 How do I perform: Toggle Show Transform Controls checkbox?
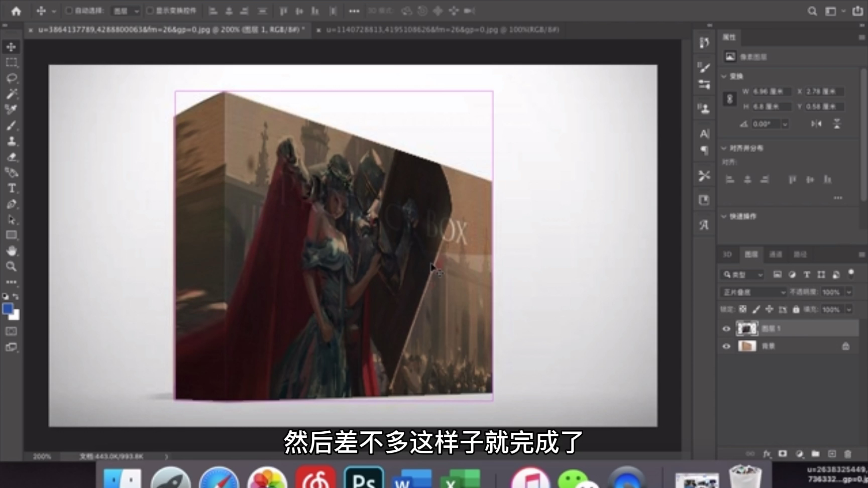(x=150, y=11)
